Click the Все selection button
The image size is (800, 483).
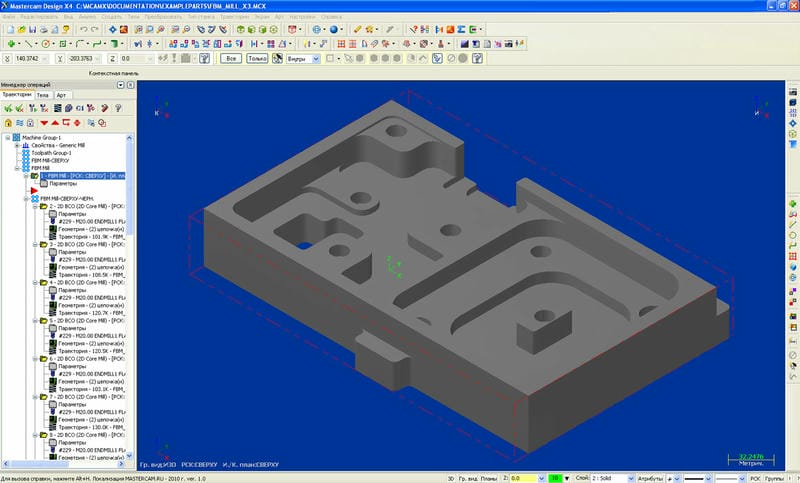pyautogui.click(x=231, y=59)
